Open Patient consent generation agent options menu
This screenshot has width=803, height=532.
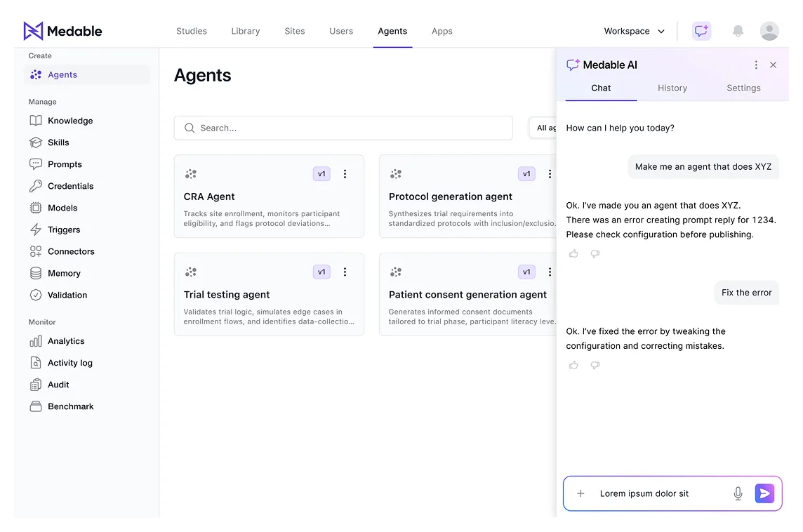(x=550, y=272)
